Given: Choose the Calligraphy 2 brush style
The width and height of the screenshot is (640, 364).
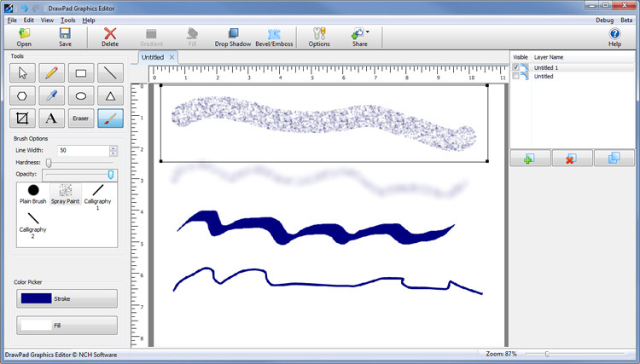Looking at the screenshot, I should click(32, 225).
